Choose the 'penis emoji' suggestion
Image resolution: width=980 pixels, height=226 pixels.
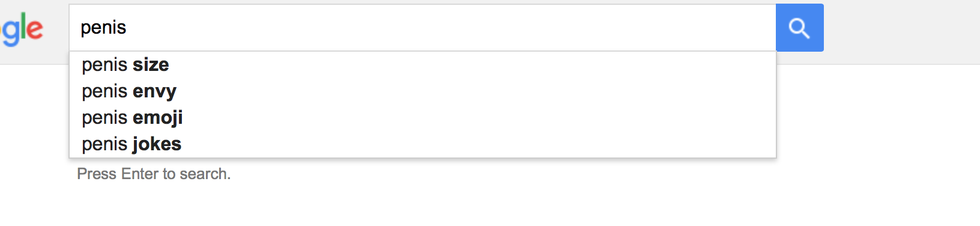(423, 117)
